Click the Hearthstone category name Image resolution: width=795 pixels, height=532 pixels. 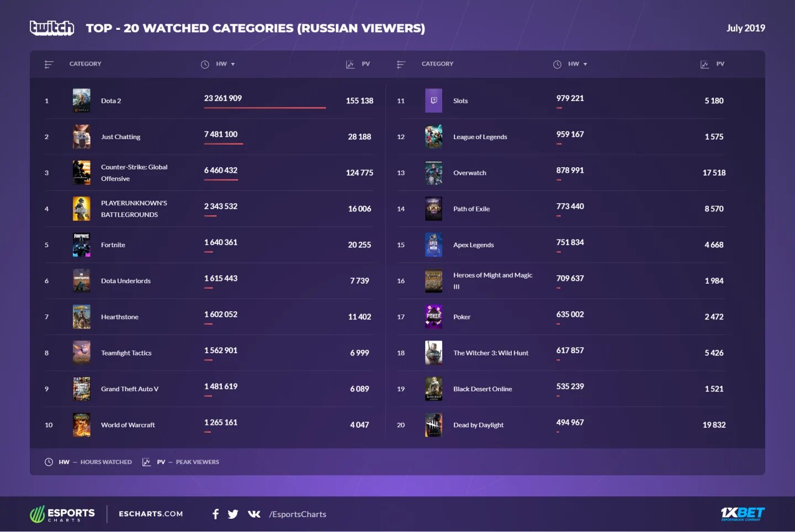(x=120, y=317)
